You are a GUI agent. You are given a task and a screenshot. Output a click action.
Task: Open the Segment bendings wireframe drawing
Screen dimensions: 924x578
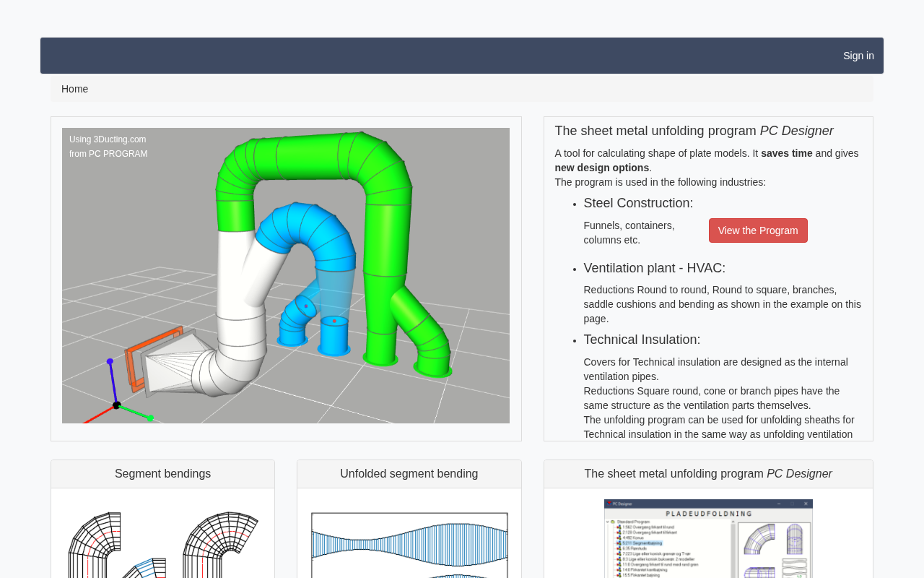(163, 544)
